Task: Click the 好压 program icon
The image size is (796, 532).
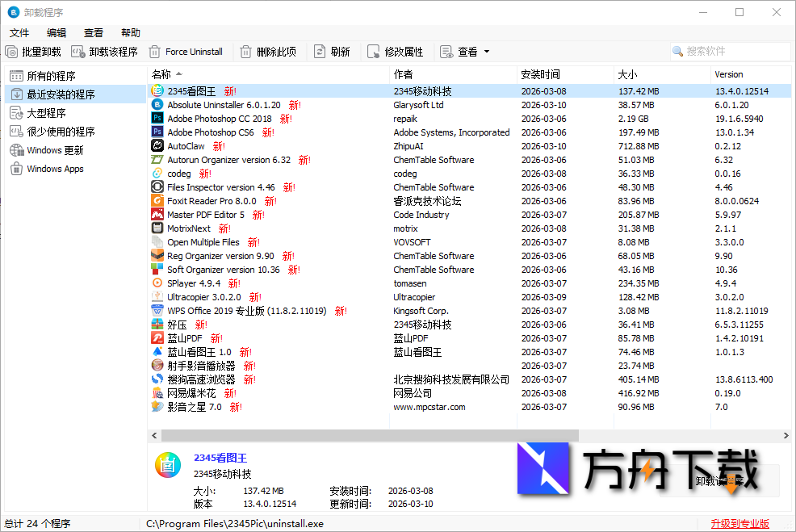Action: [x=157, y=325]
